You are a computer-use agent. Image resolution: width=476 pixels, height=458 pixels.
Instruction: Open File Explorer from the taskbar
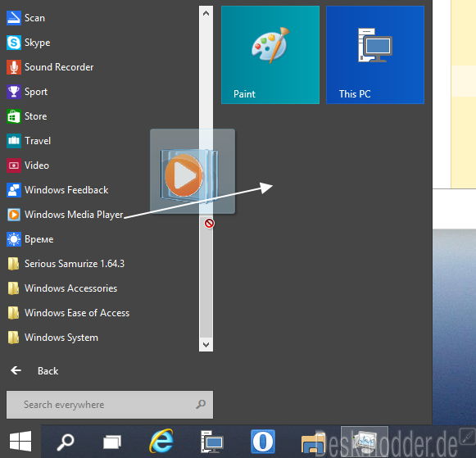[x=313, y=443]
